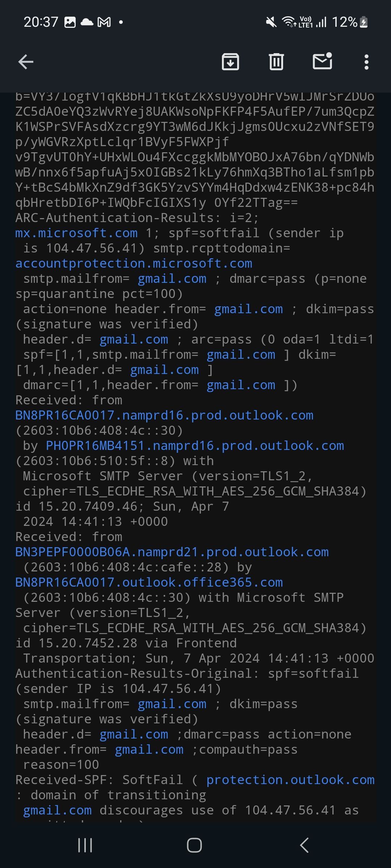391x868 pixels.
Task: Tap the system back navigation button
Action: 304,846
